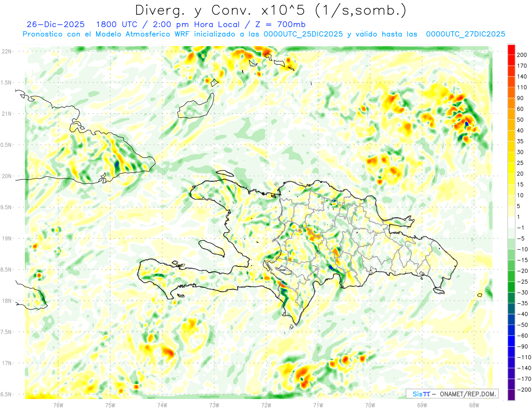Click the "1.5N" latitude label
Screen dimensions: 532x411
6,82
